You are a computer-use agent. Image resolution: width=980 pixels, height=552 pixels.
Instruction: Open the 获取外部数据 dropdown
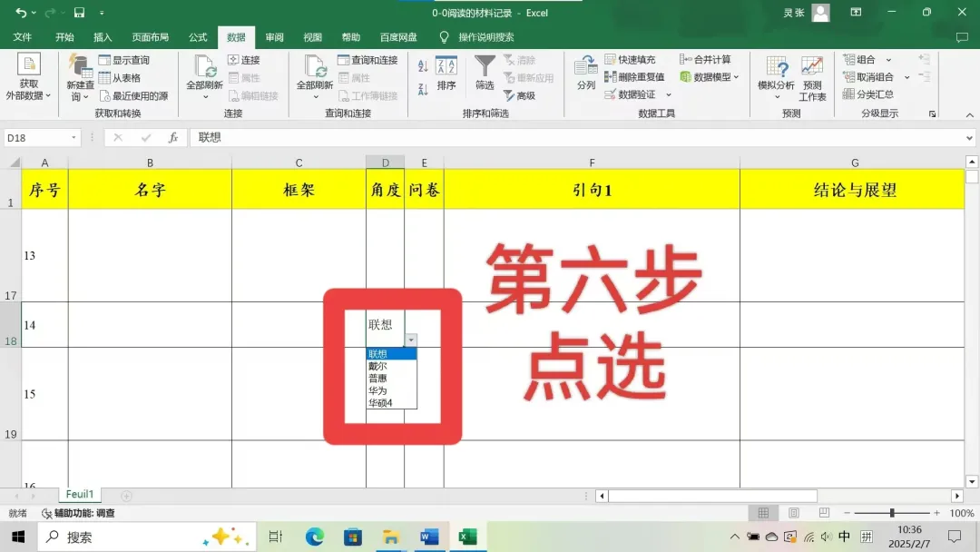(x=28, y=77)
